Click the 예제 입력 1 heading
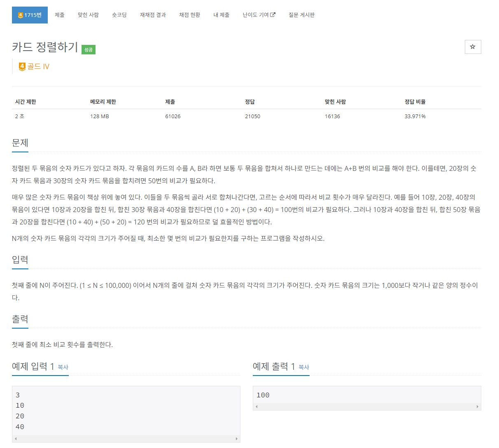Image resolution: width=499 pixels, height=448 pixels. click(x=33, y=366)
